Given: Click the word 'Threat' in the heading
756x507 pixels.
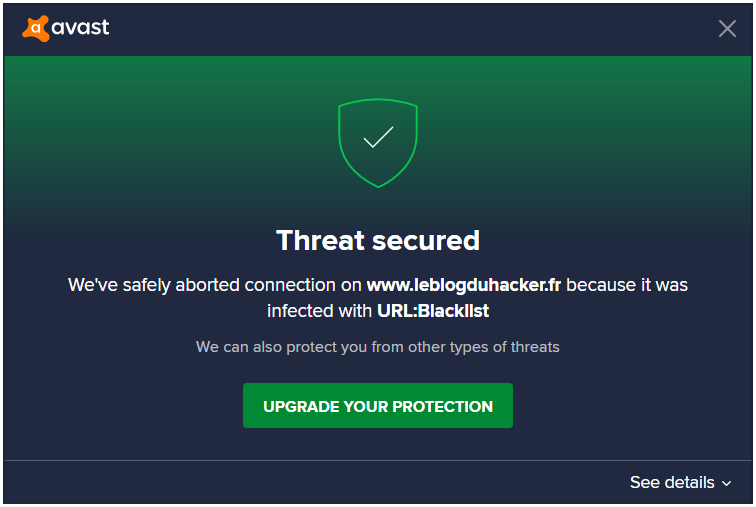Looking at the screenshot, I should coord(320,240).
